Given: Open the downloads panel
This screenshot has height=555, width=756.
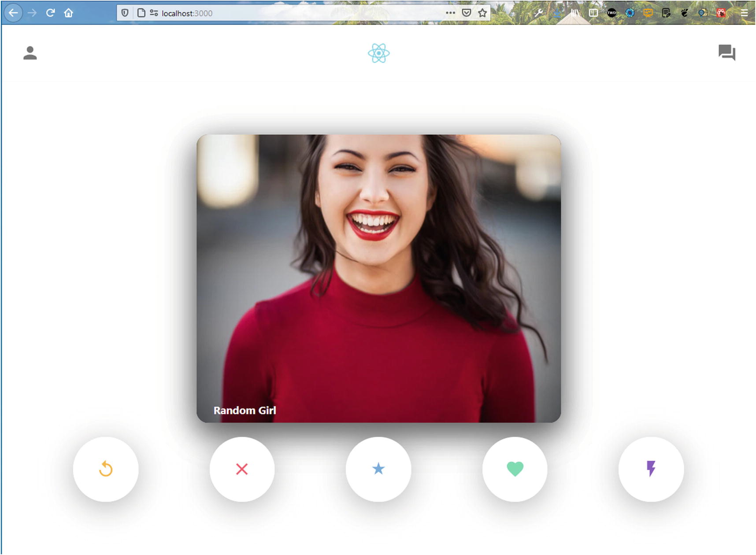Looking at the screenshot, I should click(557, 13).
